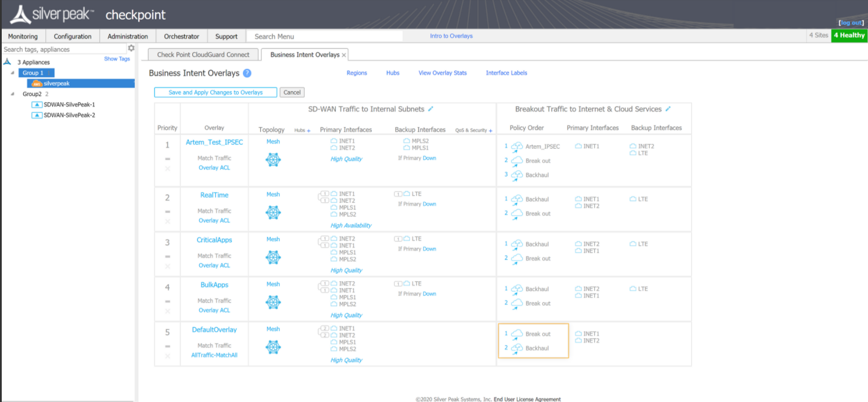The image size is (868, 402).
Task: Delete the RealTime overlay X icon
Action: tap(168, 221)
